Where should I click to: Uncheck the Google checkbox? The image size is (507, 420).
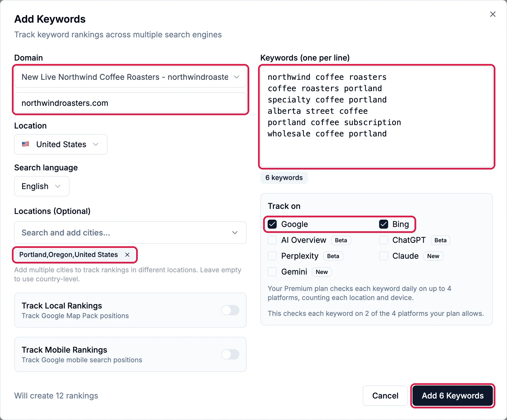pos(272,224)
